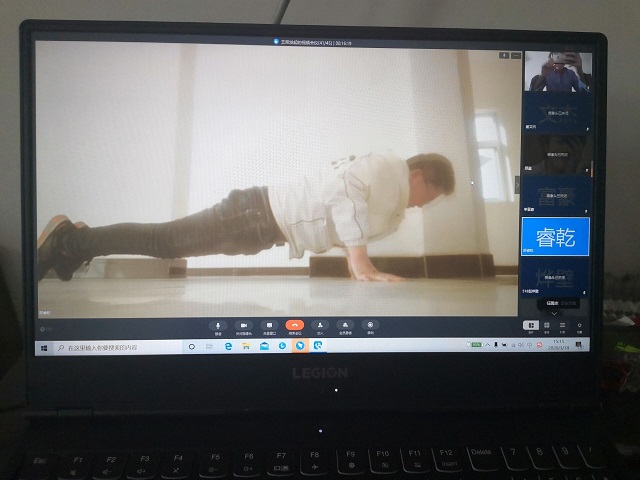Screen dimensions: 640x480
Task: Select the top participant camera thumbnail
Action: [x=556, y=71]
